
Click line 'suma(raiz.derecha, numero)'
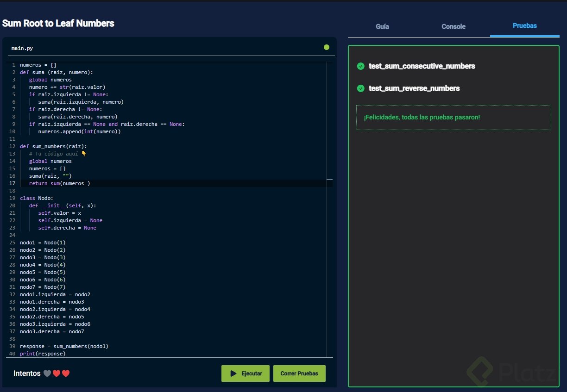tap(78, 117)
